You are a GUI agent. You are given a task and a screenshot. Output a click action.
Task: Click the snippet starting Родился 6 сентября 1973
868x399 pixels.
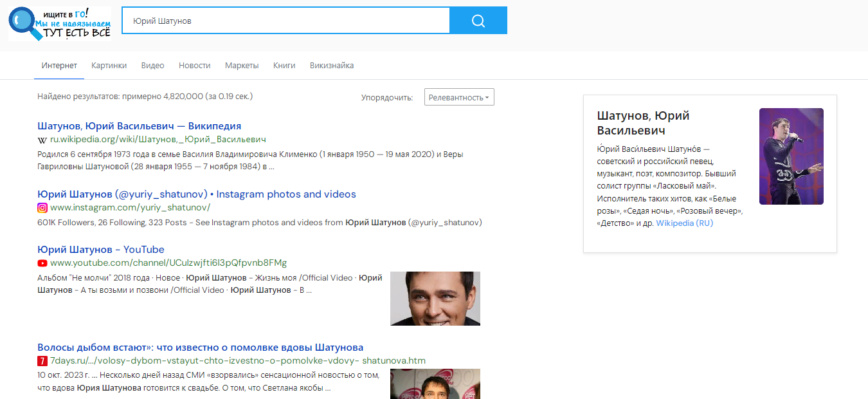pyautogui.click(x=251, y=160)
